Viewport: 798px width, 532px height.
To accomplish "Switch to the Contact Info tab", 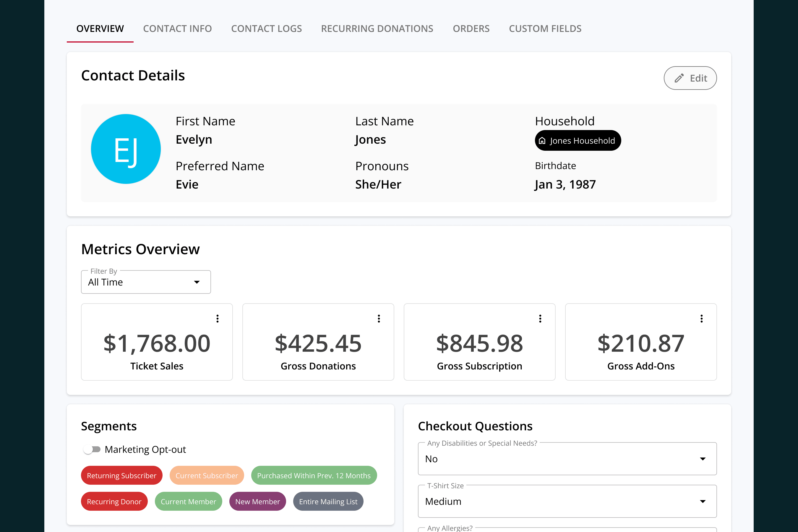I will coord(177,28).
